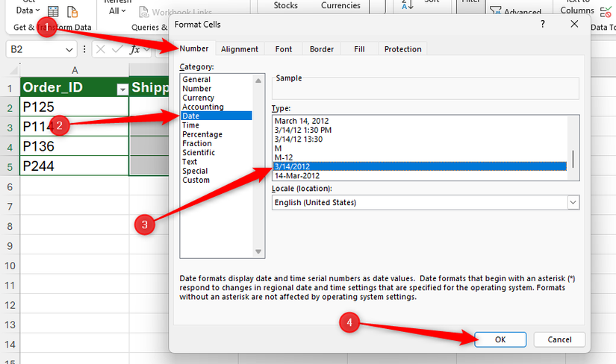Select cell containing P244
The width and height of the screenshot is (616, 364).
coord(74,166)
